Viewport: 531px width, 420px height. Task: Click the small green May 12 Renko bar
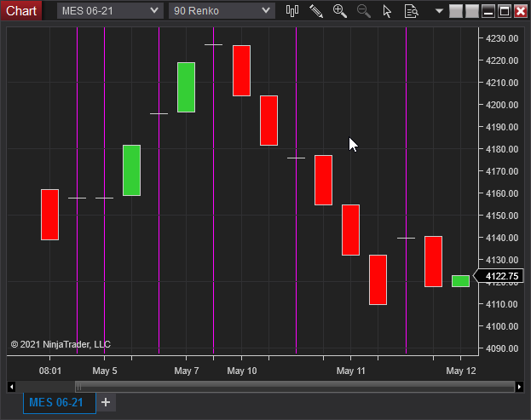(x=460, y=281)
